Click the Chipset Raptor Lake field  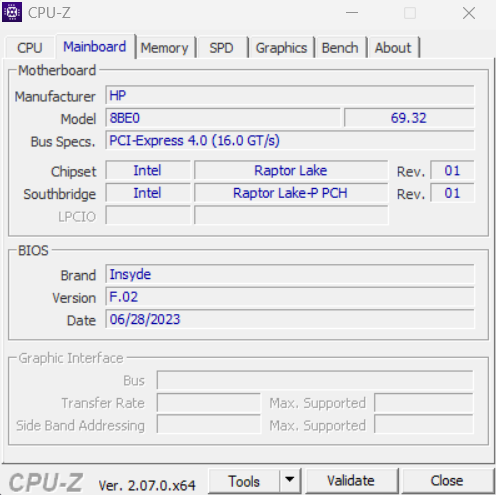pyautogui.click(x=291, y=170)
